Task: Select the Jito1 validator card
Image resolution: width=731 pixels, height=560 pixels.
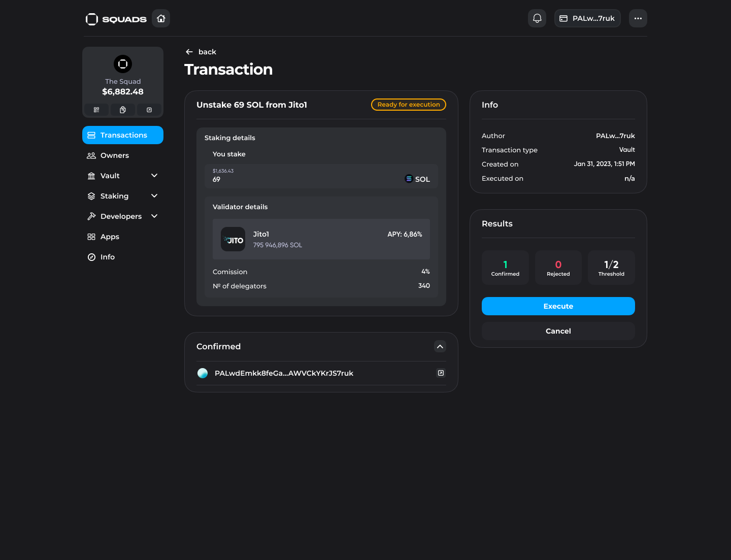Action: point(321,239)
